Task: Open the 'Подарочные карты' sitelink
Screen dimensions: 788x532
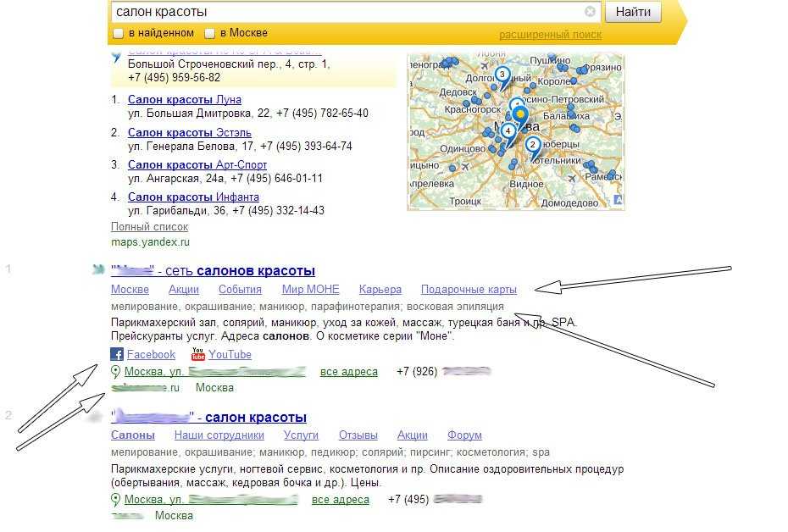Action: [x=469, y=290]
